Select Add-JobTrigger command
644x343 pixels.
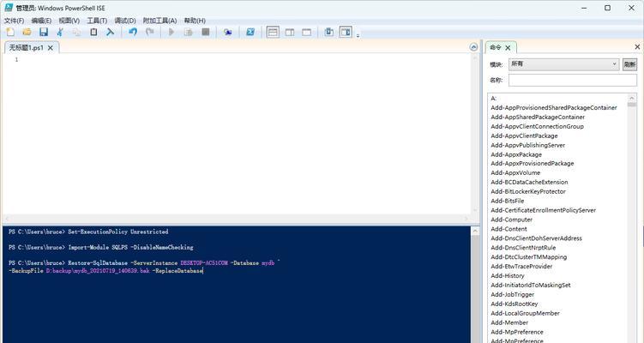click(x=513, y=294)
